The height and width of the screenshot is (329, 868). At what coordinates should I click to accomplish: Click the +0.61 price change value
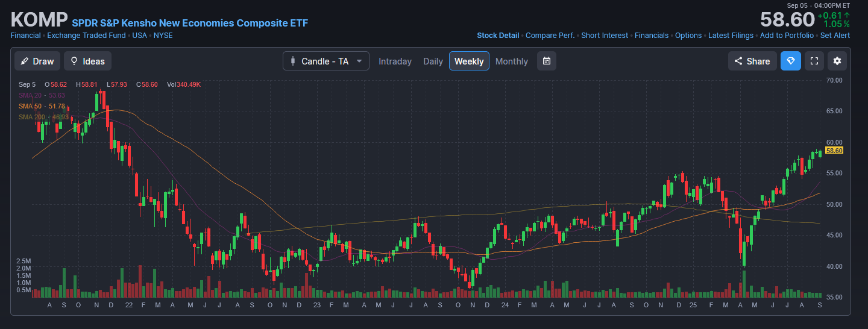(830, 16)
